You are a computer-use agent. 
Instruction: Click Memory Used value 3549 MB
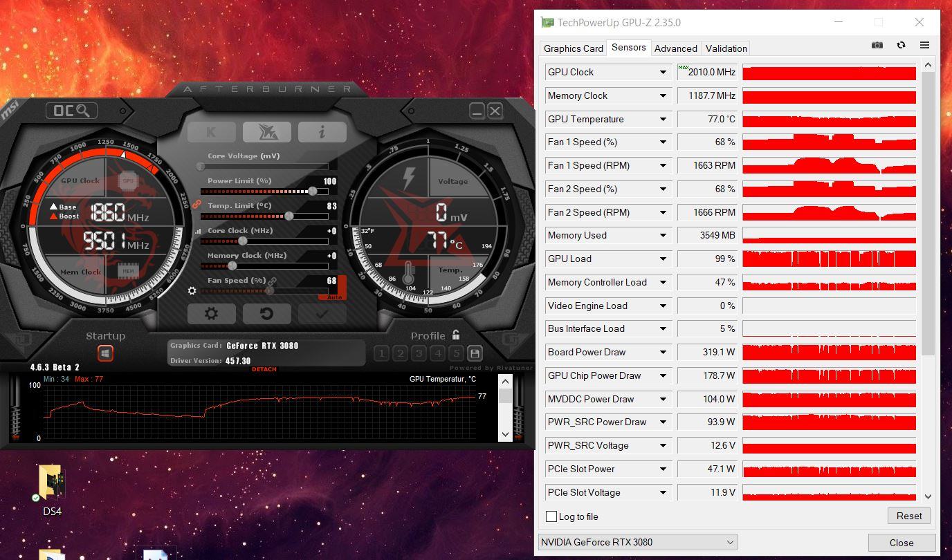click(x=707, y=235)
